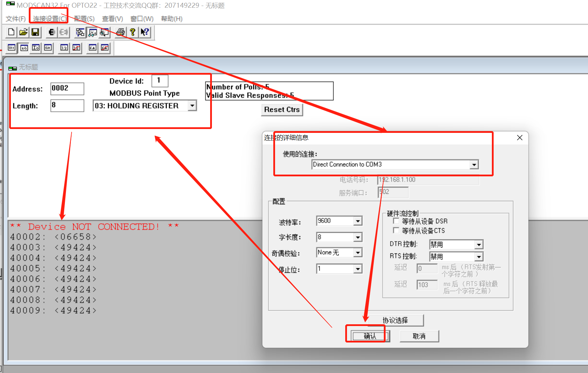This screenshot has height=373, width=588.
Task: Enable the 等待从设备 DSR checkbox
Action: tap(396, 221)
